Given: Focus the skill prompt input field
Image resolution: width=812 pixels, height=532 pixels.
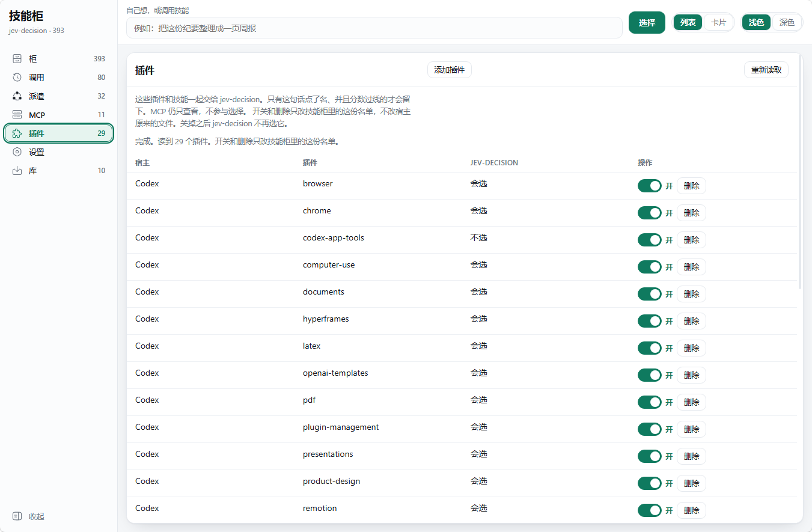Looking at the screenshot, I should point(374,28).
